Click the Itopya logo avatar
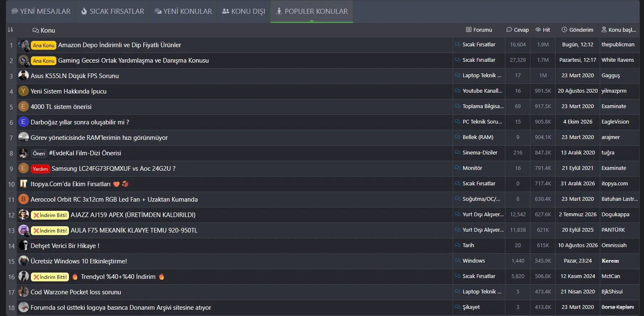The width and height of the screenshot is (644, 316). [x=23, y=184]
